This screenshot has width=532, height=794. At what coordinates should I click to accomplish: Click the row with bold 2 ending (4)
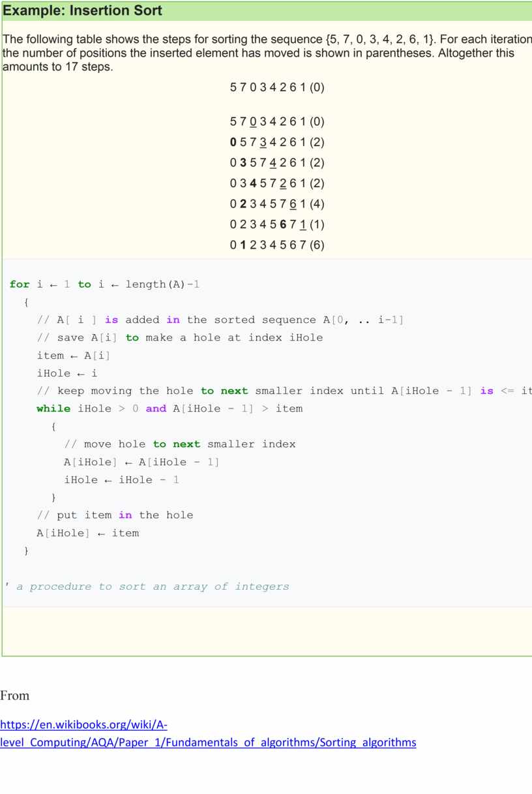point(276,204)
